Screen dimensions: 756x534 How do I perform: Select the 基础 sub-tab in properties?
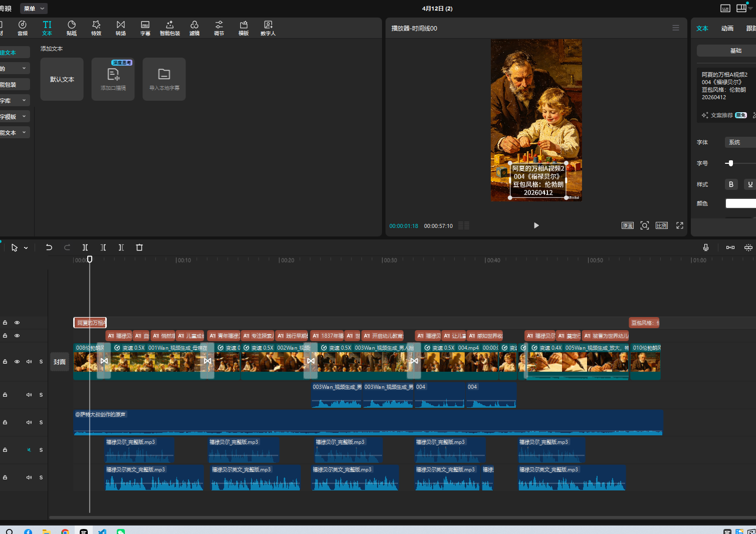[x=735, y=51]
